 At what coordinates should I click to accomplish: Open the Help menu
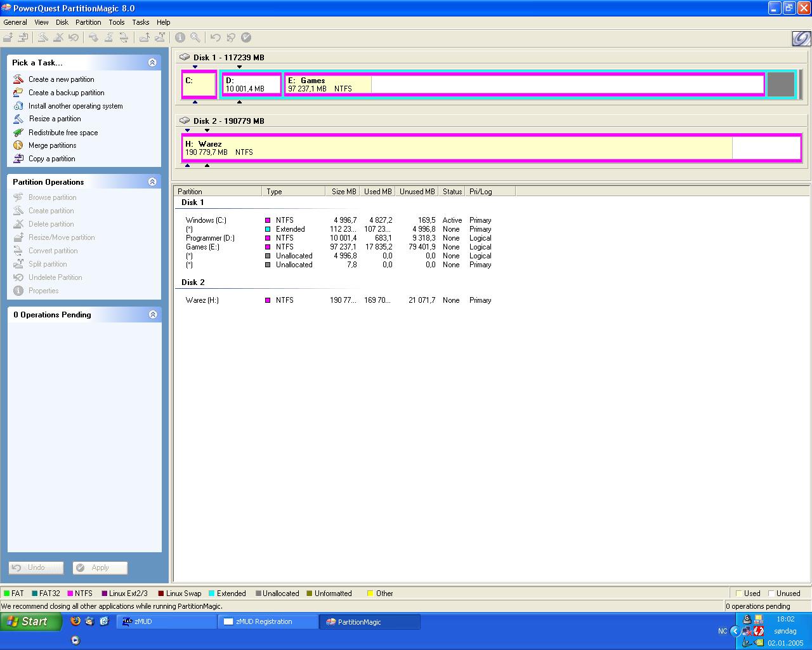[164, 22]
